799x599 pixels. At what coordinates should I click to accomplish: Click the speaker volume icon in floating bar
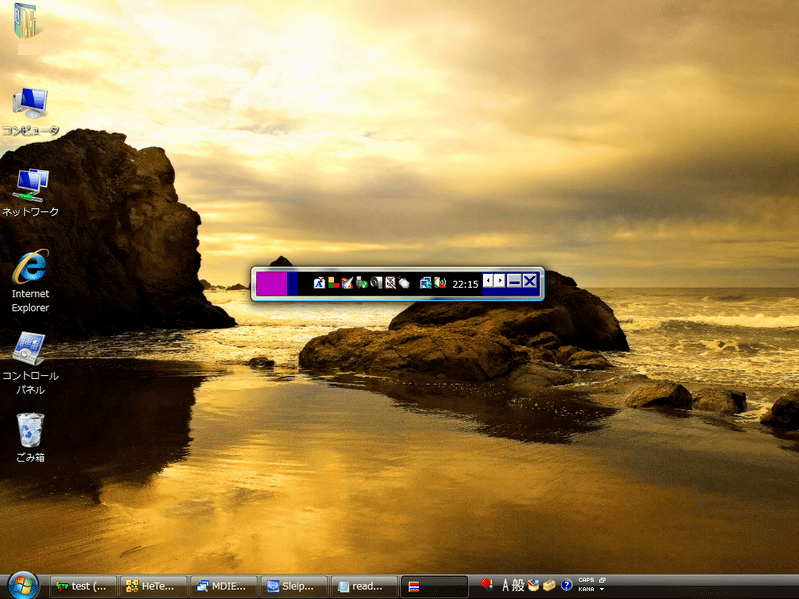click(439, 283)
